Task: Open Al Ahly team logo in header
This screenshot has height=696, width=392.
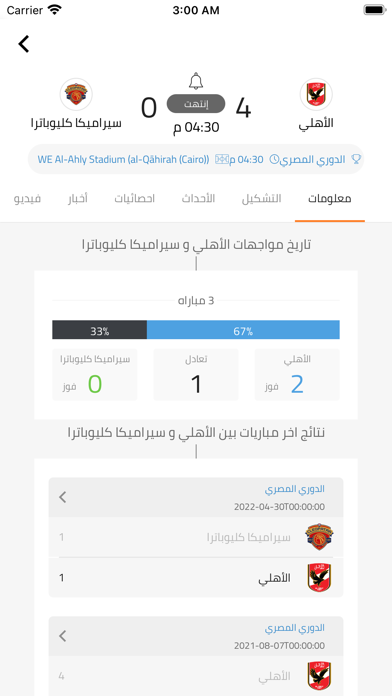Action: [x=316, y=94]
